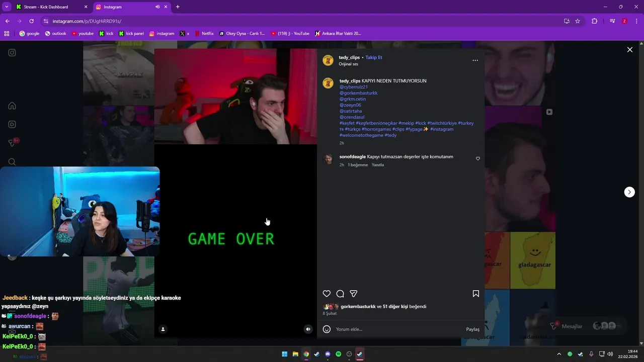Open the Windows Start menu

[284, 354]
